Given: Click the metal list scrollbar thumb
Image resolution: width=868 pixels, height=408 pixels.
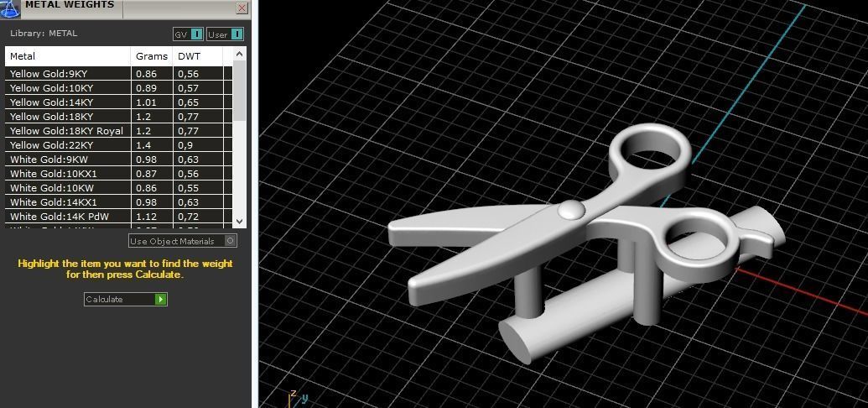Looking at the screenshot, I should tap(239, 92).
